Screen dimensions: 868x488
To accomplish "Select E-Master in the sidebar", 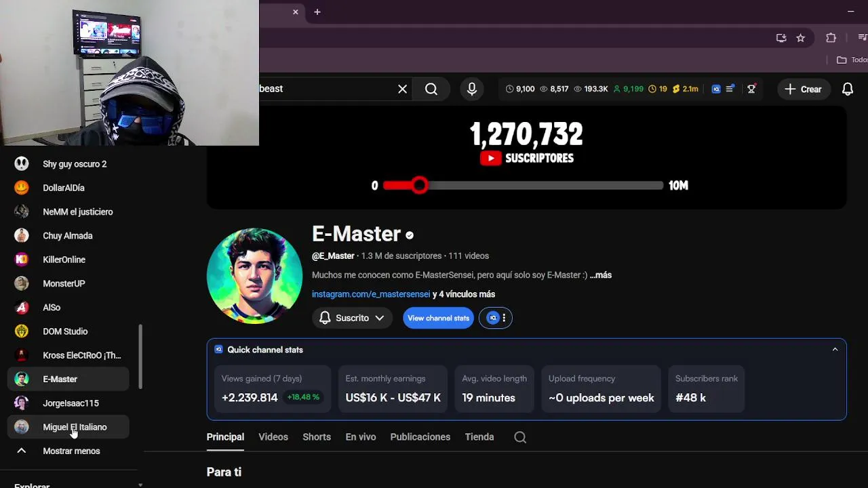I will (x=68, y=380).
